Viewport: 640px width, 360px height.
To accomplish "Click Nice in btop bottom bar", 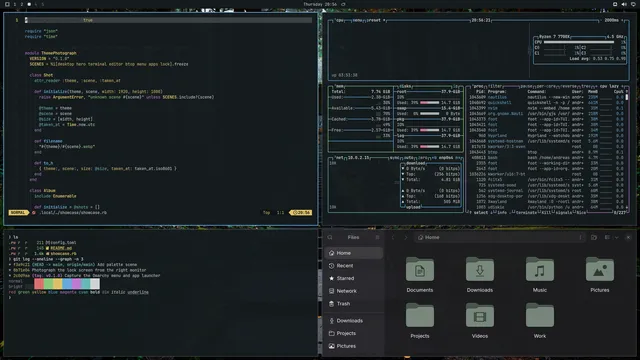I will (580, 213).
